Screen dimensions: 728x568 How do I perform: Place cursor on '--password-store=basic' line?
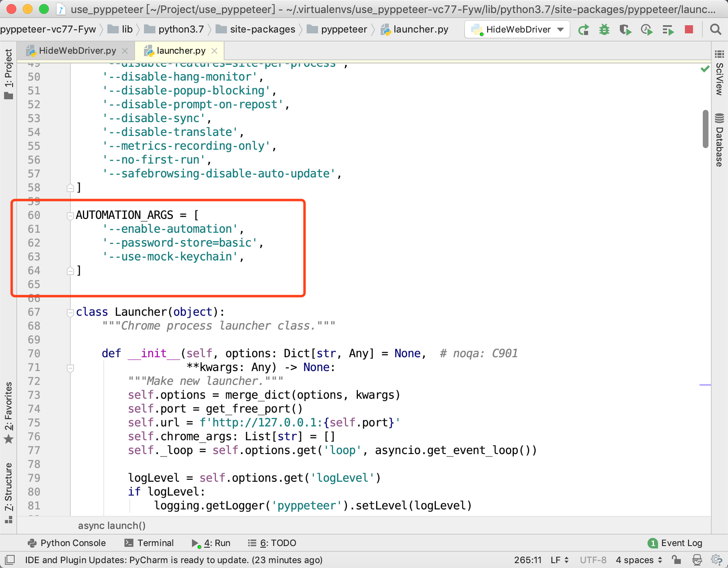coord(183,243)
